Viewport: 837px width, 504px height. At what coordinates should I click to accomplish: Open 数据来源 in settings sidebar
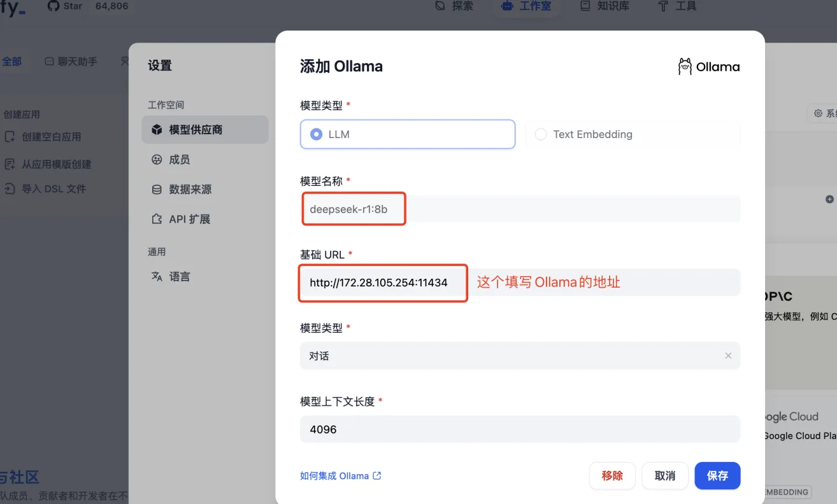point(205,190)
